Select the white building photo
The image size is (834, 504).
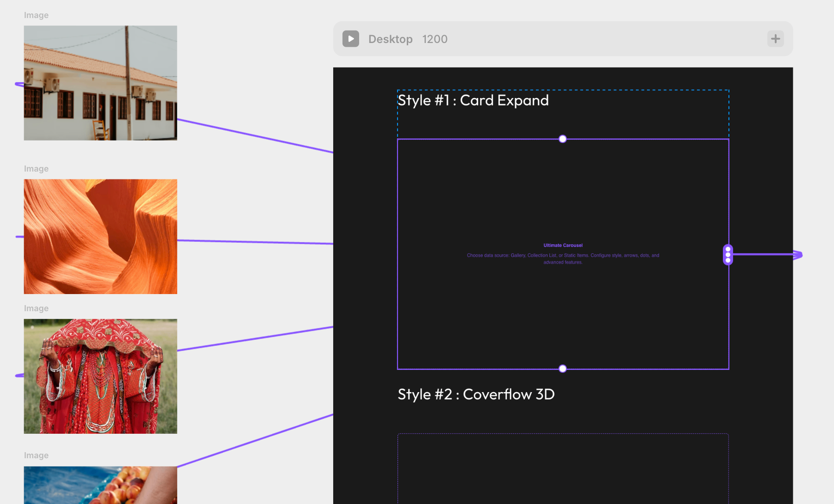(100, 83)
